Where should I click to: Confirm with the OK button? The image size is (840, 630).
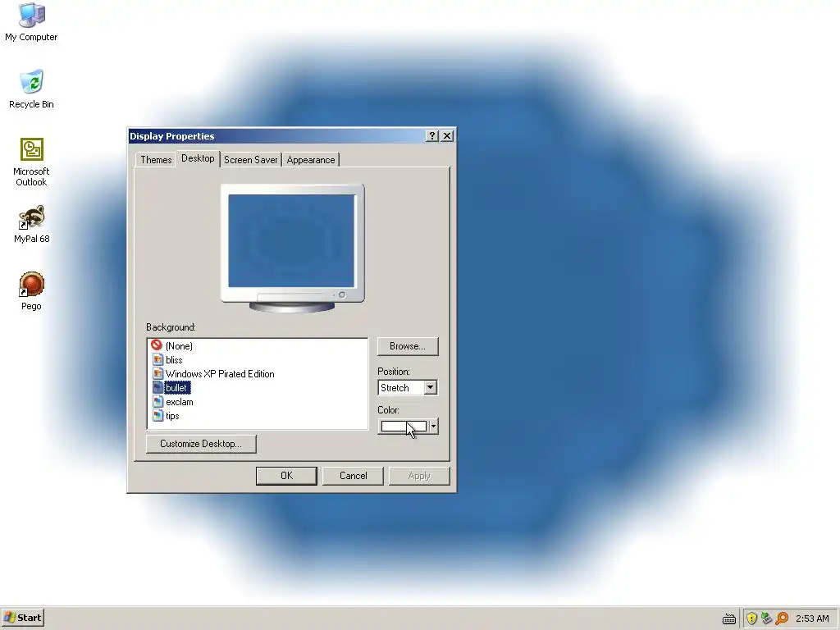point(286,476)
